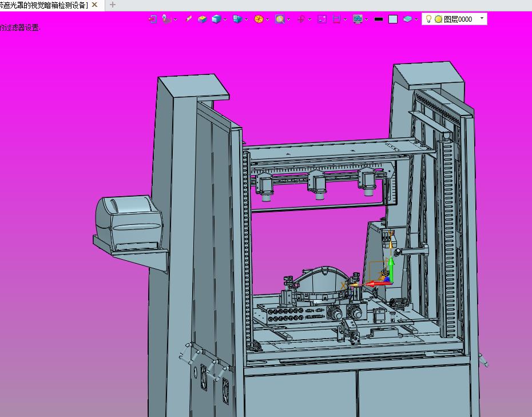Screen dimensions: 532x417
Task: Add a new tab with plus button
Action: (113, 5)
